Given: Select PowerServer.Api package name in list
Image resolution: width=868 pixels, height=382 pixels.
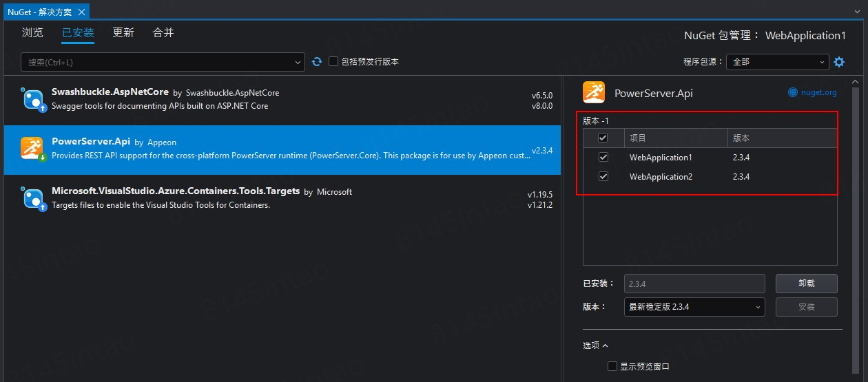Looking at the screenshot, I should [91, 142].
